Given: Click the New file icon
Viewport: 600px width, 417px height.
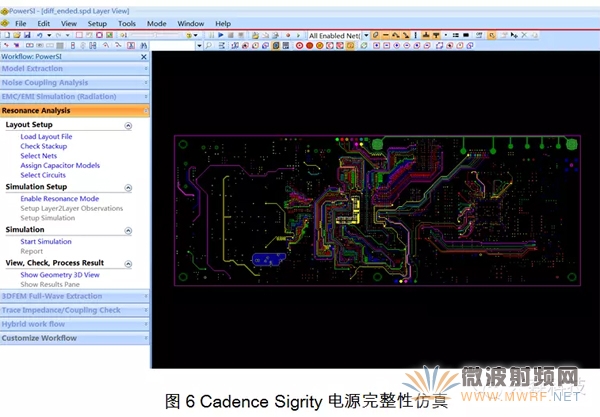Looking at the screenshot, I should (x=7, y=35).
